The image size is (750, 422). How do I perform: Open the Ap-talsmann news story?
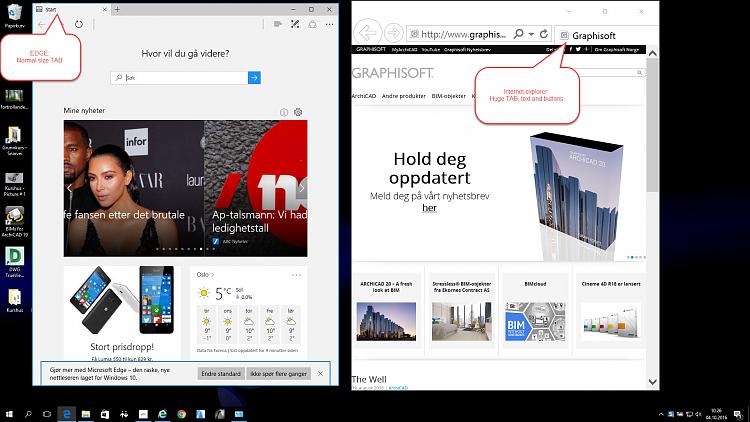[256, 188]
